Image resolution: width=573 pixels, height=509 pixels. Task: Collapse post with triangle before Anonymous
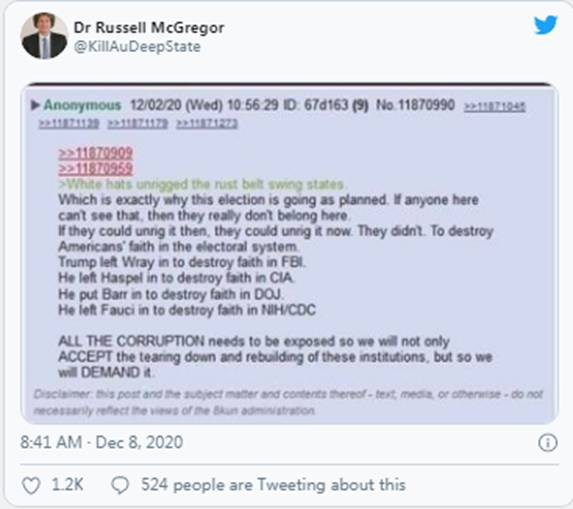pos(35,105)
